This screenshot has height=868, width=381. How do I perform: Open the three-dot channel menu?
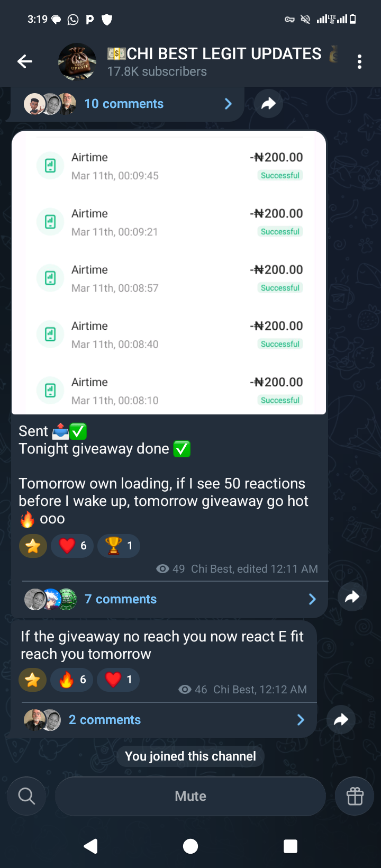point(359,62)
